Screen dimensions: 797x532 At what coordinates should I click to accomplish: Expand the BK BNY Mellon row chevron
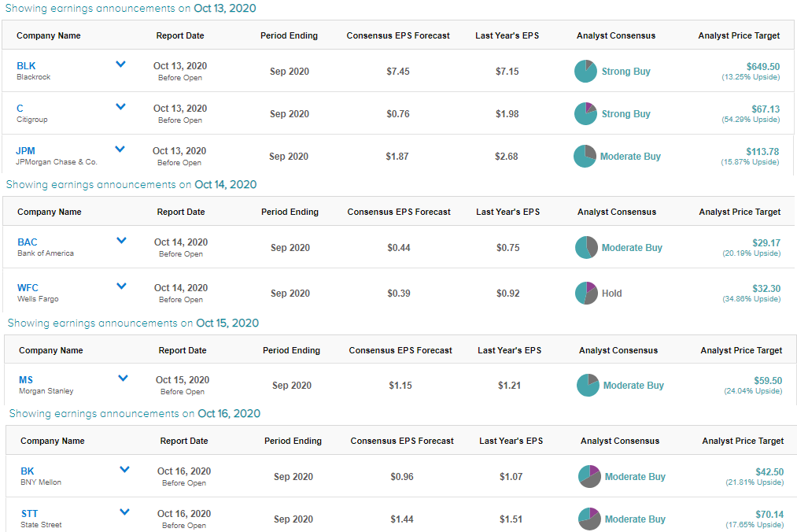(124, 470)
